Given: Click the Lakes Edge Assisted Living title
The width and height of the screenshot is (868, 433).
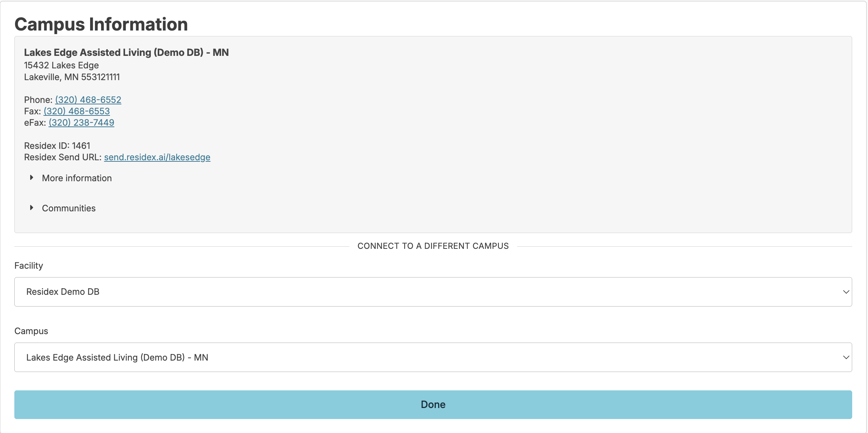Looking at the screenshot, I should tap(126, 53).
